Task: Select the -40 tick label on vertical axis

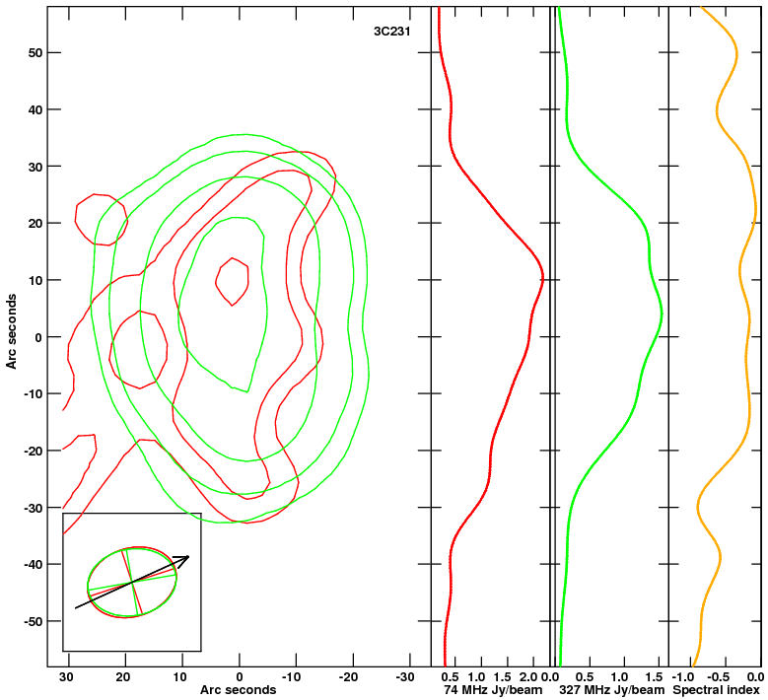Action: 34,564
